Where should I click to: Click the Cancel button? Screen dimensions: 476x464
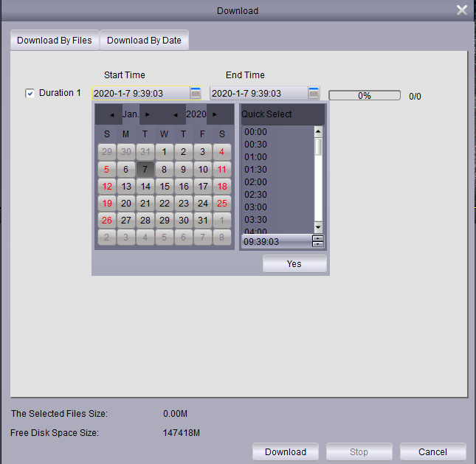coord(433,452)
